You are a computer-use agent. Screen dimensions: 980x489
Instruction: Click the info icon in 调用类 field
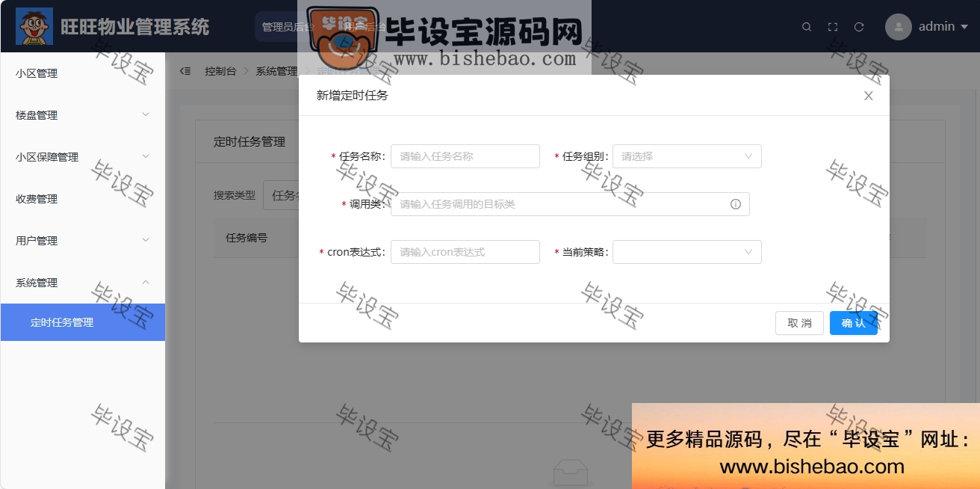736,204
